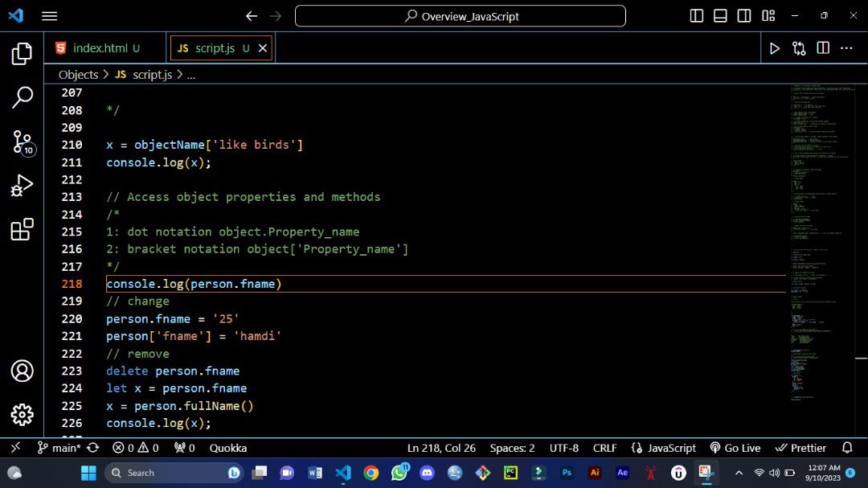Open Source Control view with 10 changes
The image size is (868, 488).
click(23, 142)
